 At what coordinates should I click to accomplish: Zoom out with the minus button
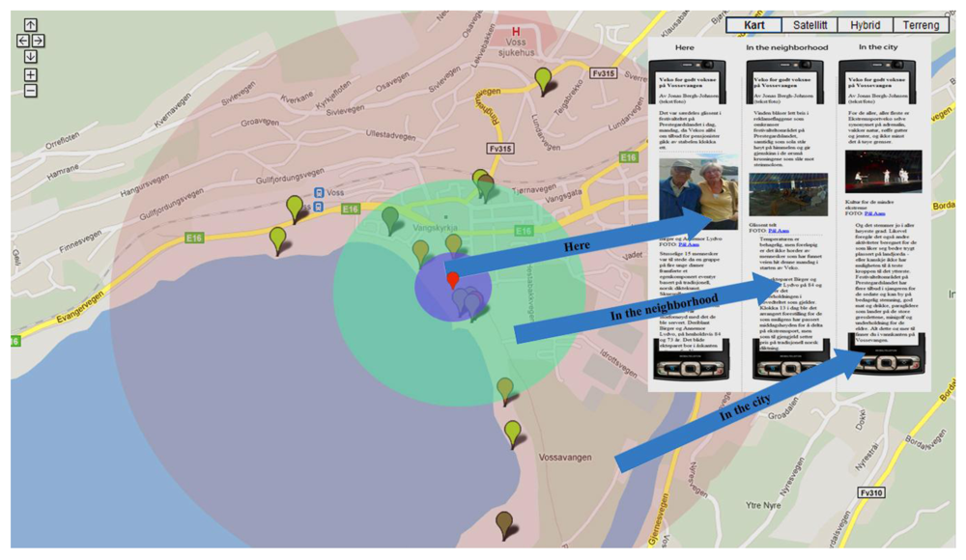click(x=30, y=91)
